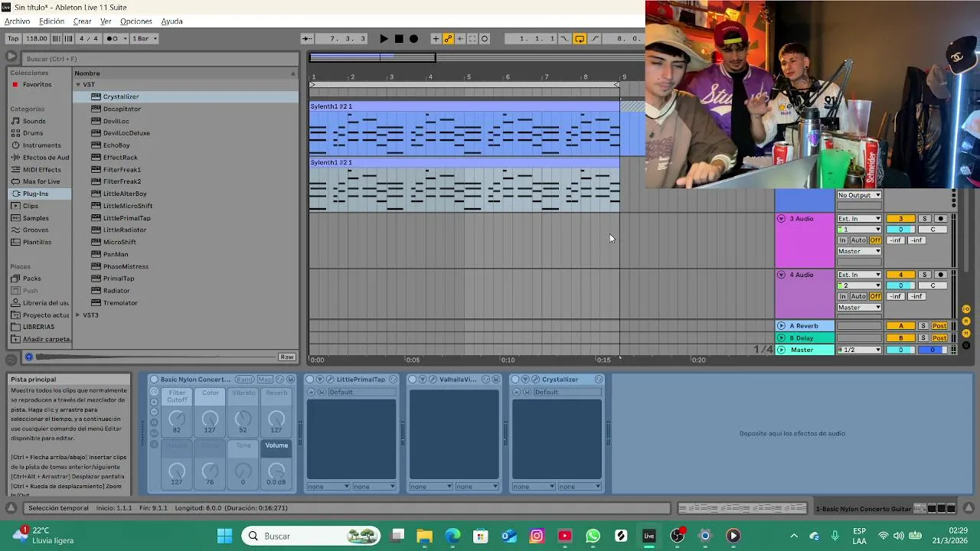Arm recording on 4 Audio track
Viewport: 980px width, 551px height.
[x=941, y=275]
